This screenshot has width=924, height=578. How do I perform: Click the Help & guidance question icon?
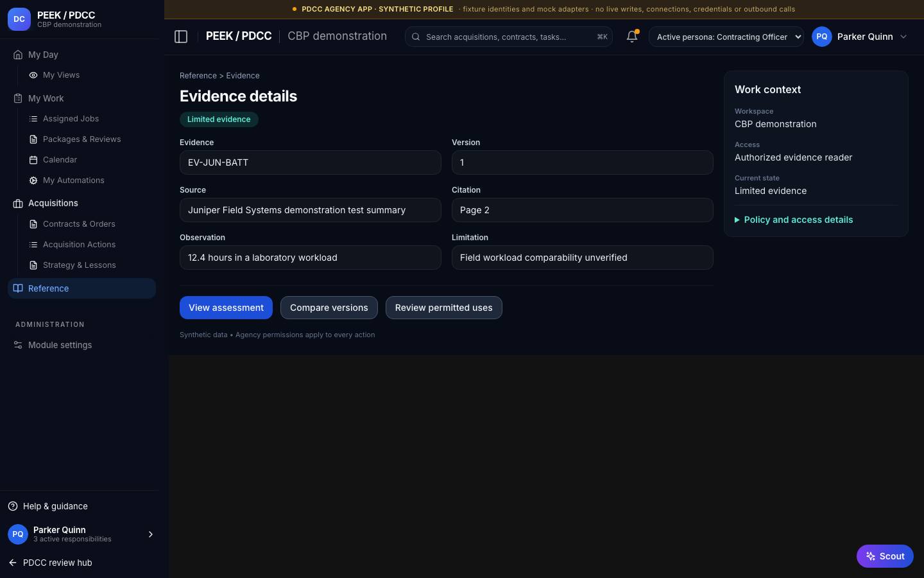13,506
